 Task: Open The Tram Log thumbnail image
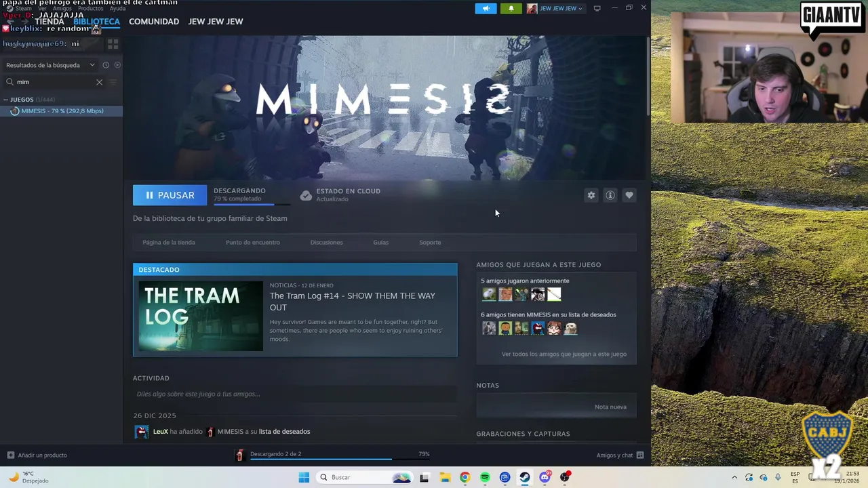pyautogui.click(x=201, y=316)
